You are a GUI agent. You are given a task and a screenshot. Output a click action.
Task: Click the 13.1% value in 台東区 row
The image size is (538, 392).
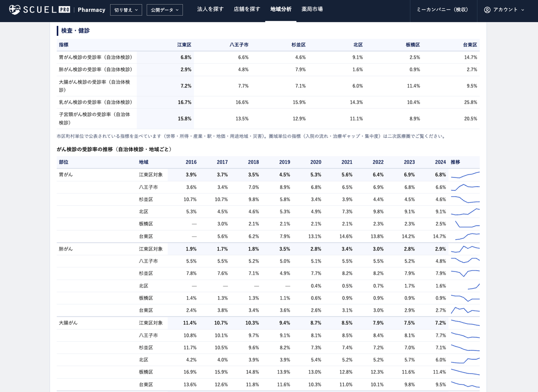point(314,237)
